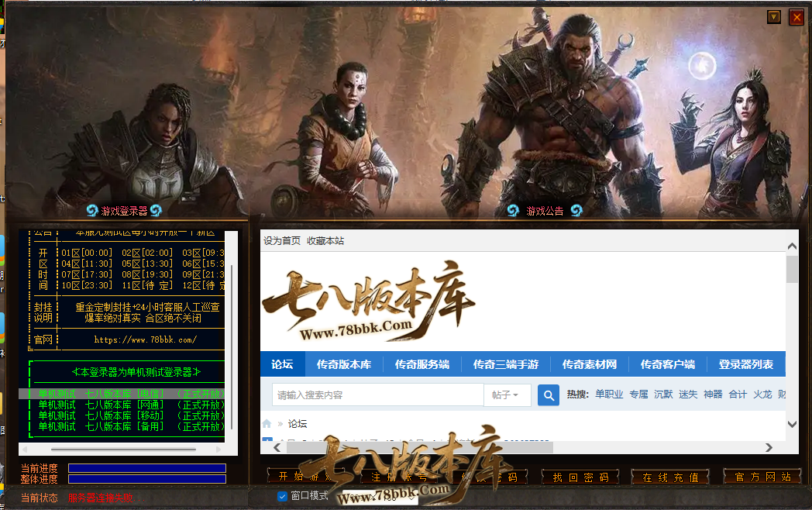Image resolution: width=812 pixels, height=510 pixels.
Task: Select the 移动 server row
Action: (x=122, y=415)
